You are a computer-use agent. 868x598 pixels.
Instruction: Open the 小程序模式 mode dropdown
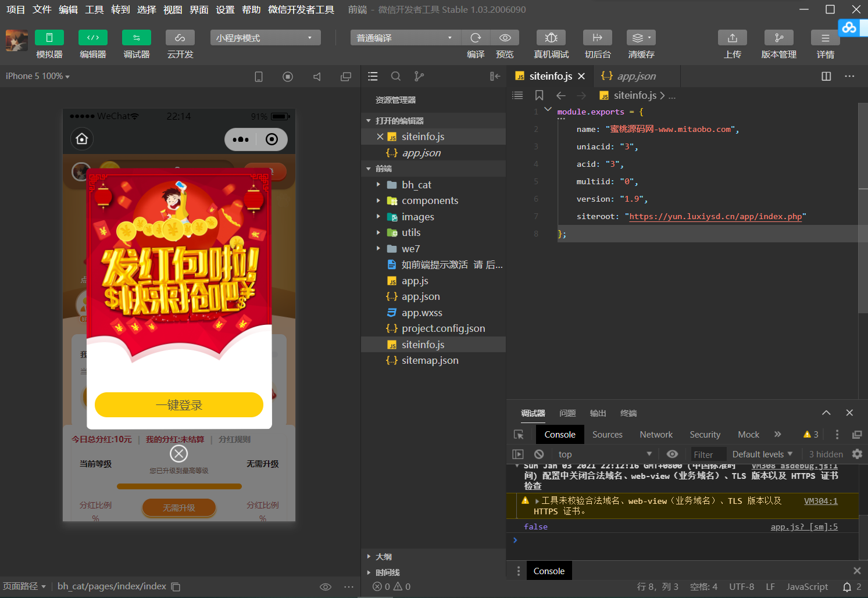coord(266,38)
